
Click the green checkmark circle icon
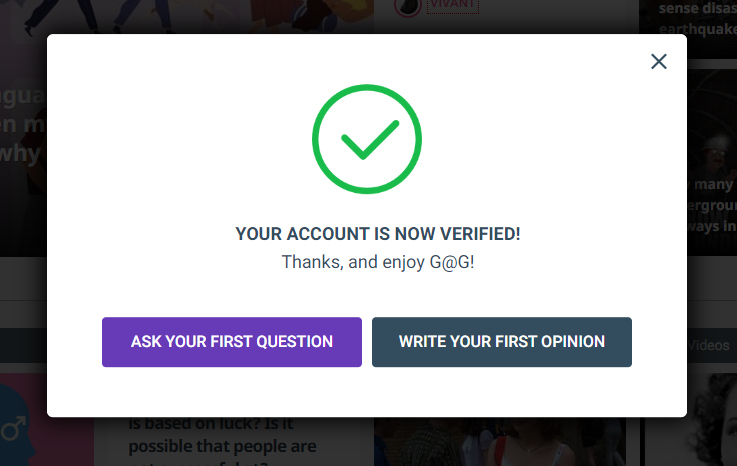pyautogui.click(x=367, y=139)
